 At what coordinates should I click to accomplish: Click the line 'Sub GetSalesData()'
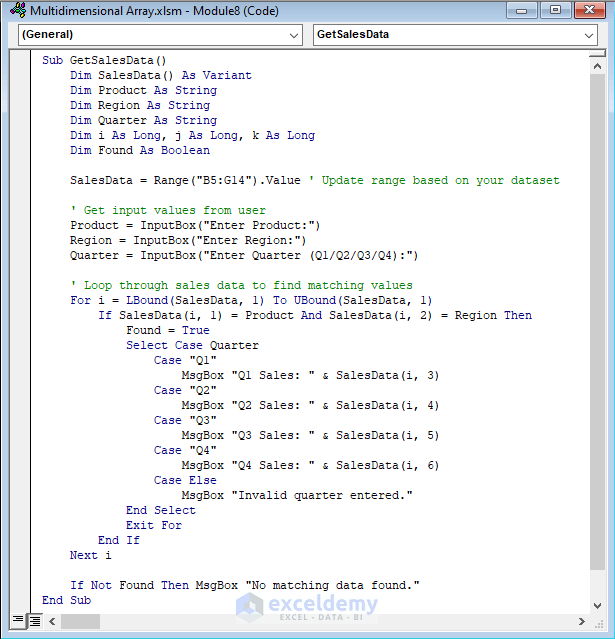pyautogui.click(x=104, y=60)
